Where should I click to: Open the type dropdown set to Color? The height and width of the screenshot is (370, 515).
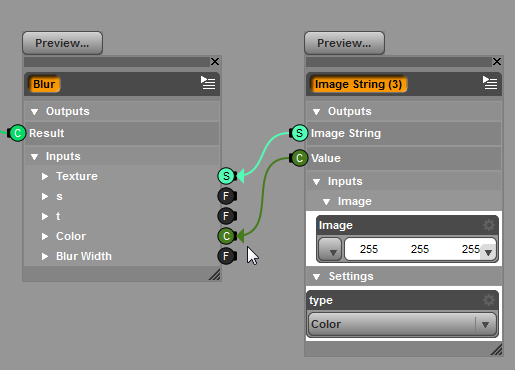pos(402,324)
